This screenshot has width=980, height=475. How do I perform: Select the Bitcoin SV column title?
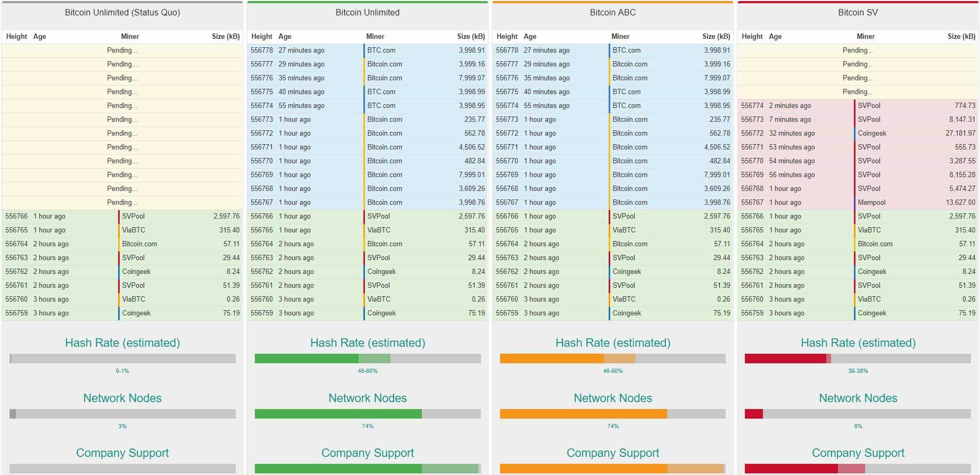point(858,12)
